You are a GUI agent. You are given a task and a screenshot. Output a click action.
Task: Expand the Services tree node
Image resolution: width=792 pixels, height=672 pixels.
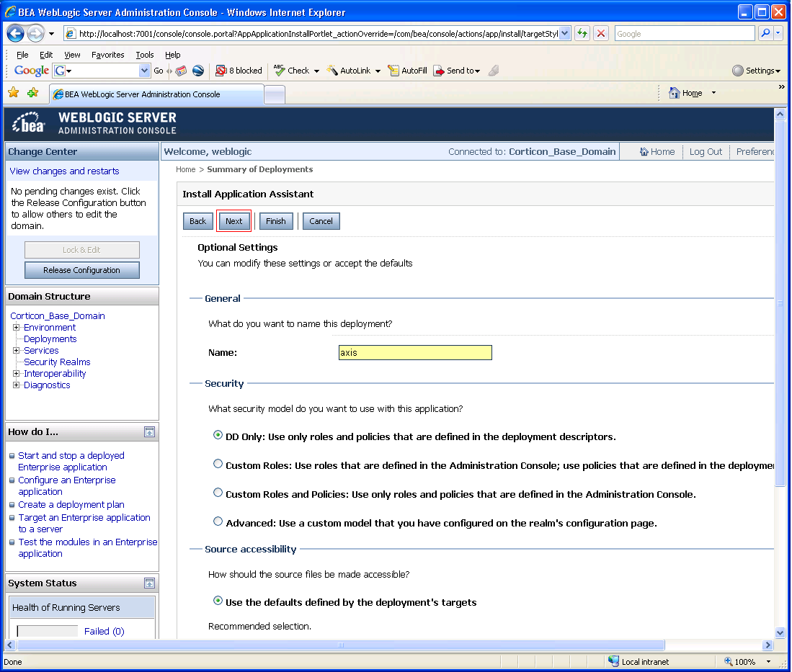point(16,350)
